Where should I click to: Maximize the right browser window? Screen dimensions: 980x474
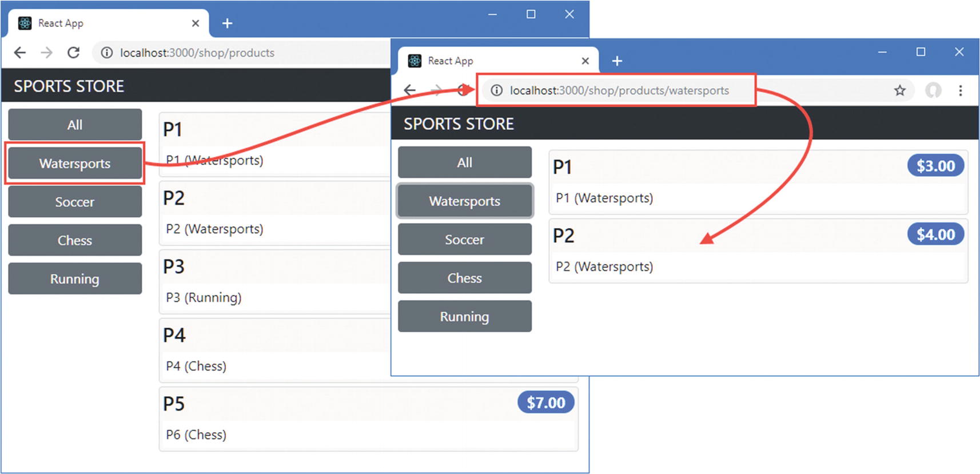point(921,52)
